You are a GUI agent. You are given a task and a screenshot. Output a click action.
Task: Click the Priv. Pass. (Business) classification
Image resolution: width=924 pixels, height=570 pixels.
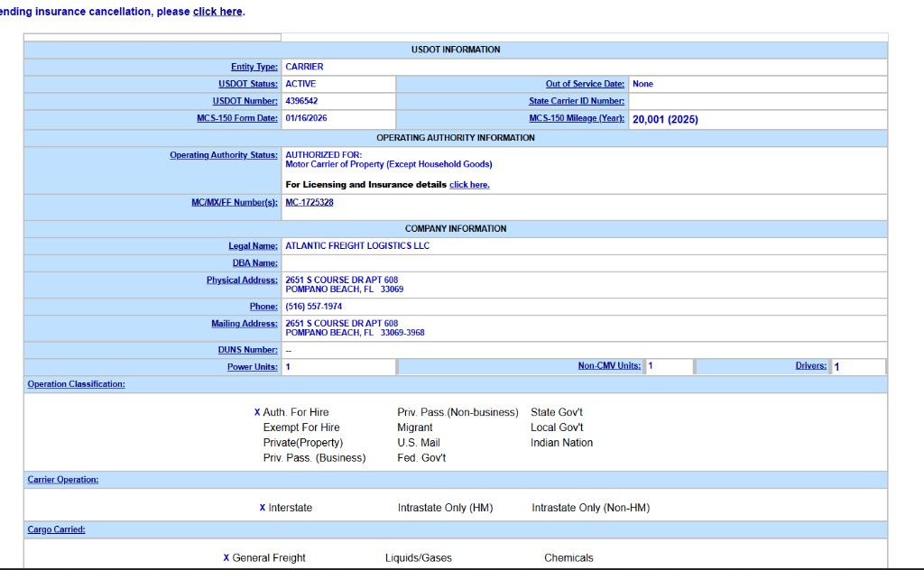pyautogui.click(x=314, y=458)
